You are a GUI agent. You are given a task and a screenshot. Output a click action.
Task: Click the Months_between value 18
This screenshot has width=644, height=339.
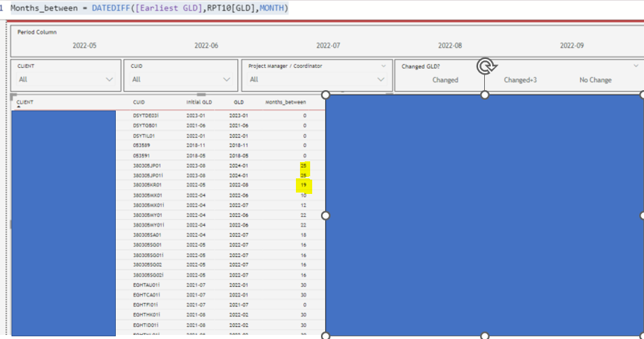click(303, 235)
